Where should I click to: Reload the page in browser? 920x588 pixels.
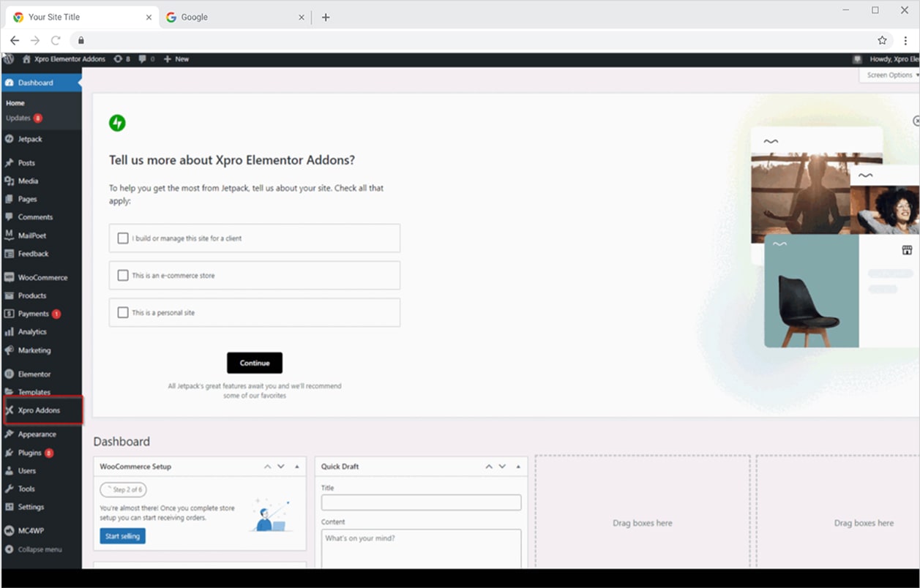(x=56, y=40)
